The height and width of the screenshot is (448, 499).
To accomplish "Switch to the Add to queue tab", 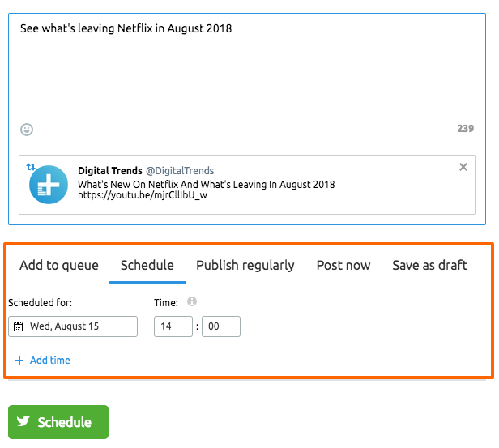I will coord(59,266).
